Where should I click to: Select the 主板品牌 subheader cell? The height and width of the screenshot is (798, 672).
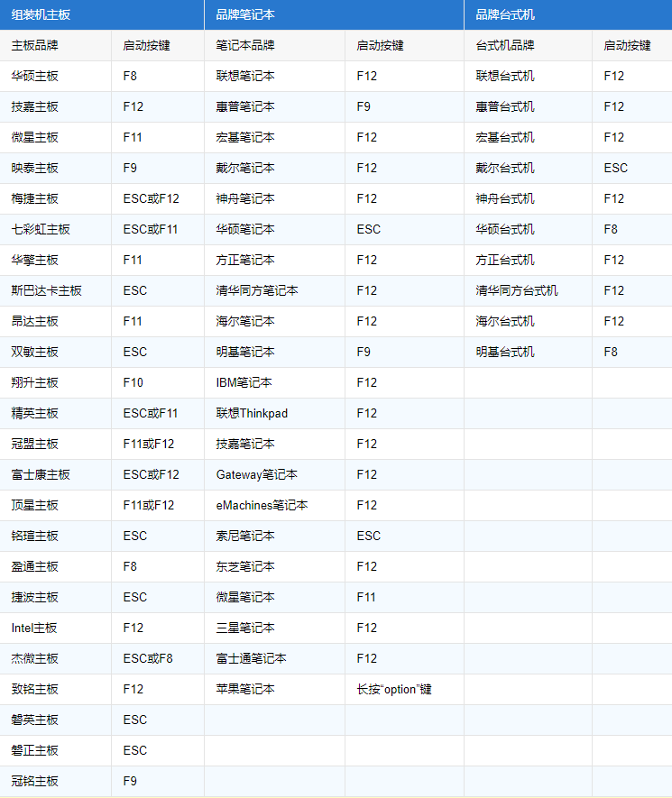[x=35, y=45]
